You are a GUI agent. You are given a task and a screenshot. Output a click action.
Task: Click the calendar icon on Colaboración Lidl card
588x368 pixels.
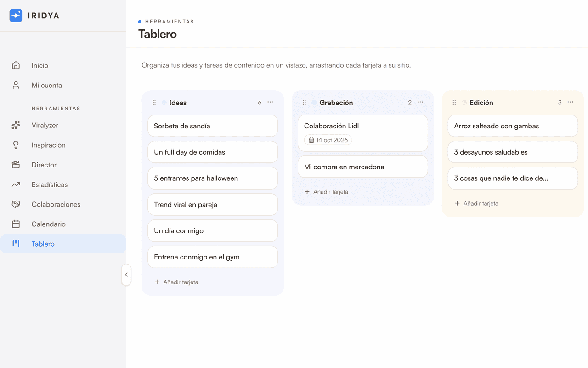tap(311, 140)
